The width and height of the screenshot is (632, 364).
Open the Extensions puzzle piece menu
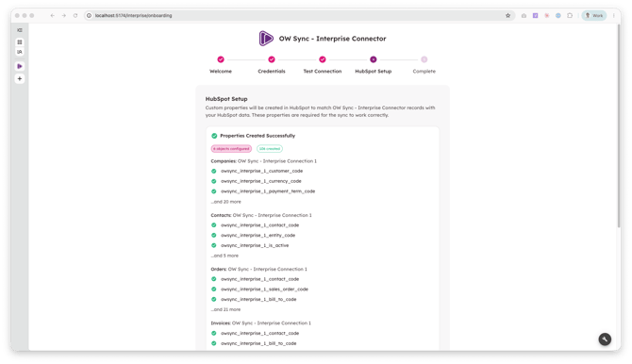[x=570, y=15]
